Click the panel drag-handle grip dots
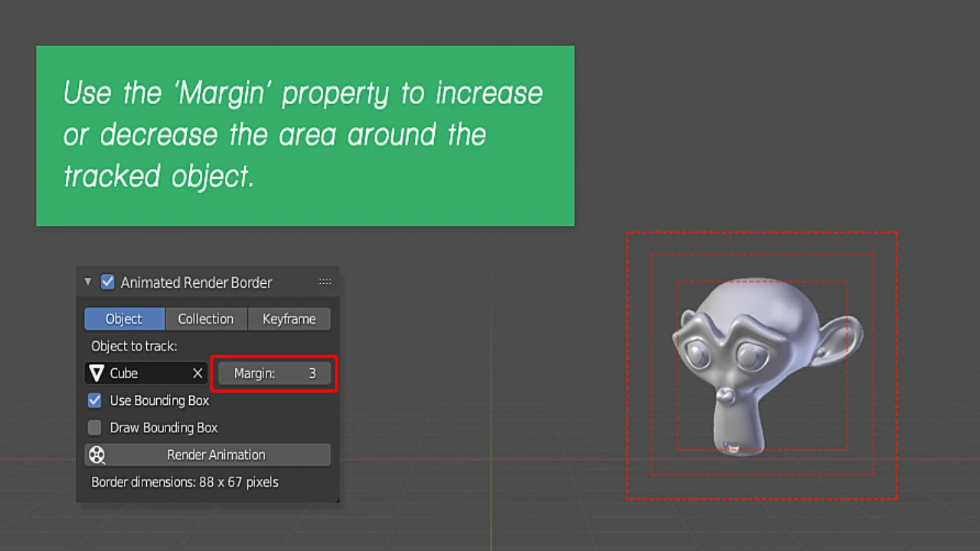This screenshot has height=551, width=980. 325,282
